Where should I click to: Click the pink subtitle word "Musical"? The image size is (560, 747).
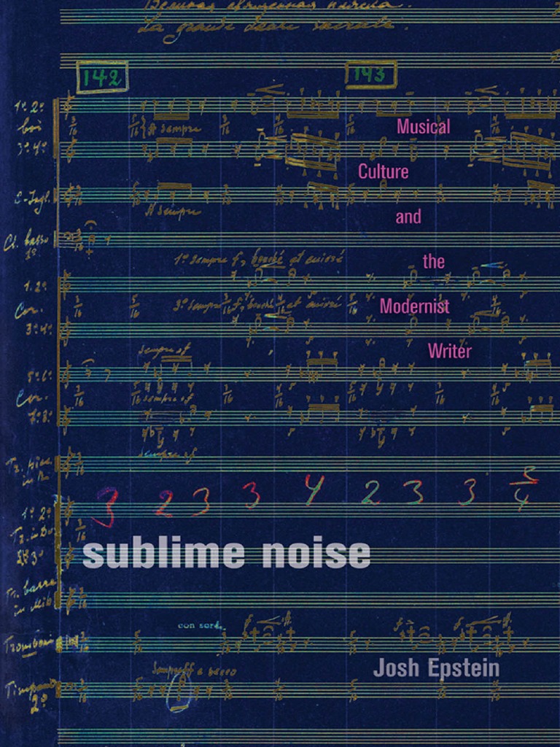[x=424, y=126]
